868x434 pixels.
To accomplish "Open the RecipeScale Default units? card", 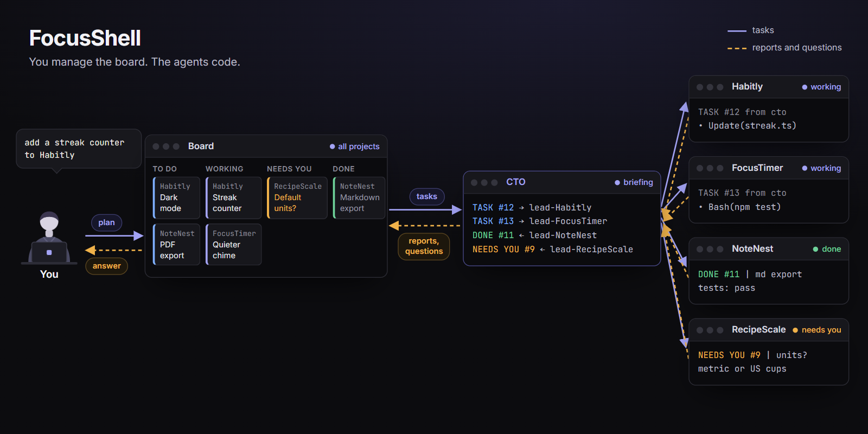I will tap(297, 198).
